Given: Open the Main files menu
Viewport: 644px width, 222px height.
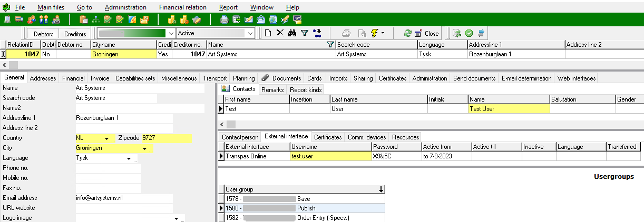Looking at the screenshot, I should 51,7.
